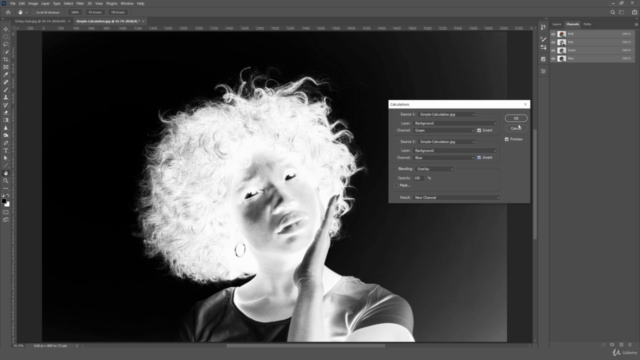This screenshot has height=360, width=640.
Task: Open the Source 2 Layer dropdown
Action: coord(455,151)
